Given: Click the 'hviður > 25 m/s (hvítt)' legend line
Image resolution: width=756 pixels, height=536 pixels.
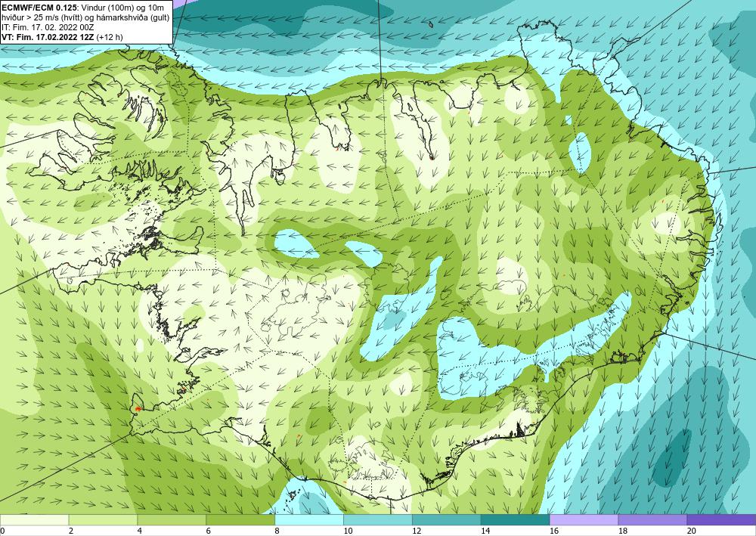Looking at the screenshot, I should click(x=85, y=17).
